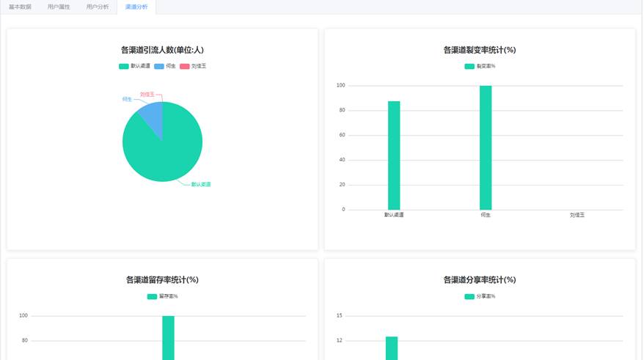The width and height of the screenshot is (644, 360).
Task: Toggle the green 默认渠道 legend swatch
Action: [x=124, y=66]
